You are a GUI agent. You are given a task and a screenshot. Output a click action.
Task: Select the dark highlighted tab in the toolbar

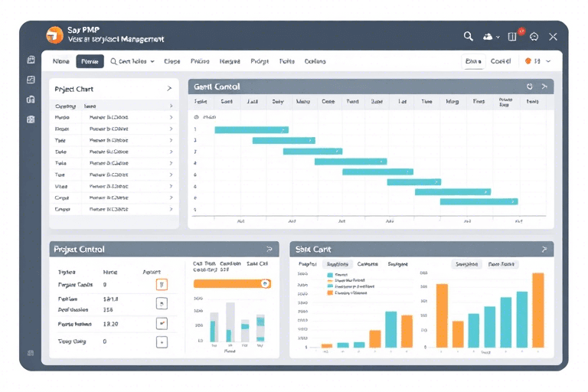click(90, 61)
